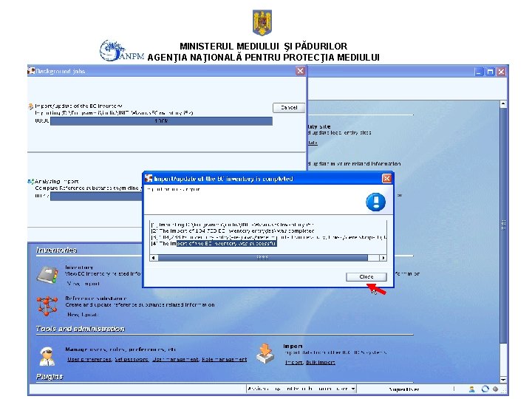Click the user icon in status bar
The image size is (532, 399).
click(471, 389)
